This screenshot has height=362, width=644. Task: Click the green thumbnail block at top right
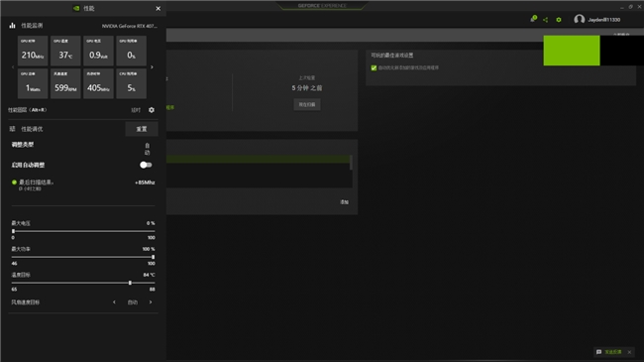tap(572, 51)
